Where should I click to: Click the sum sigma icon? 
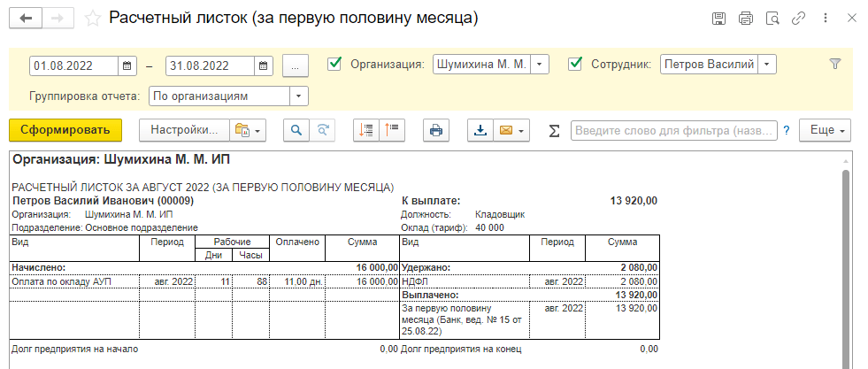(x=554, y=131)
